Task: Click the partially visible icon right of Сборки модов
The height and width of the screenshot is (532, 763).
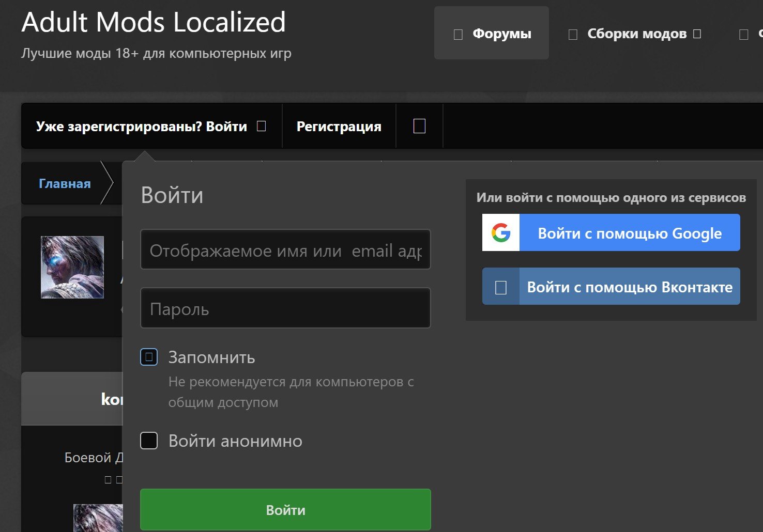Action: (744, 35)
